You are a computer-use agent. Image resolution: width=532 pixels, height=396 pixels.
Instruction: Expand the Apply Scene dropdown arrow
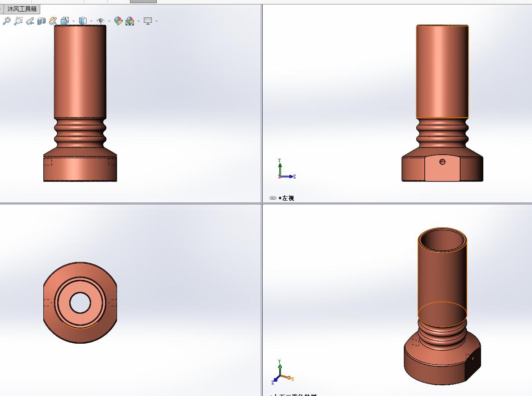click(x=139, y=21)
